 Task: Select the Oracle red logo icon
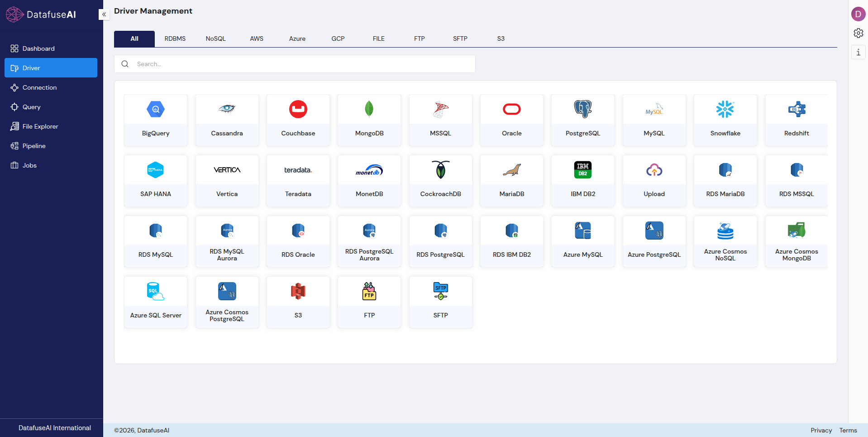[512, 109]
